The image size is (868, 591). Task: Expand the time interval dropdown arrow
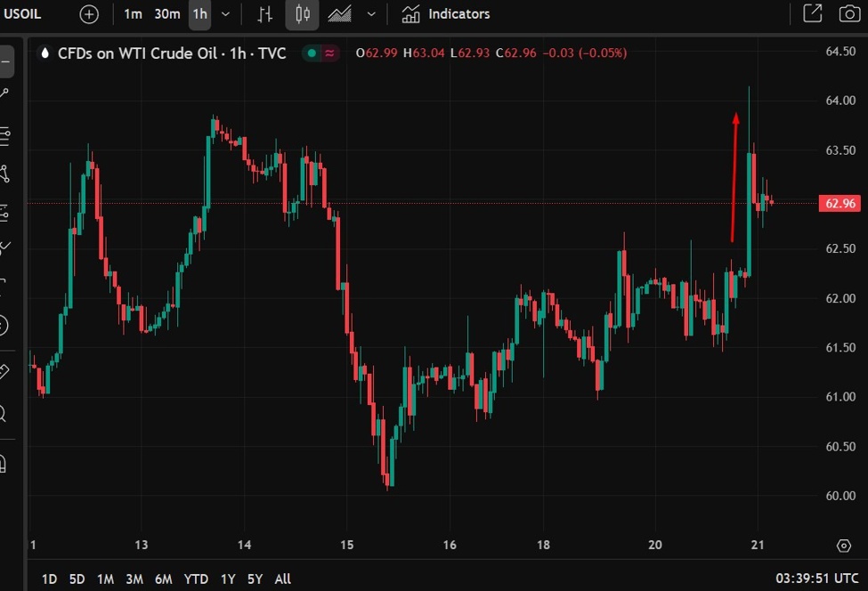click(226, 14)
